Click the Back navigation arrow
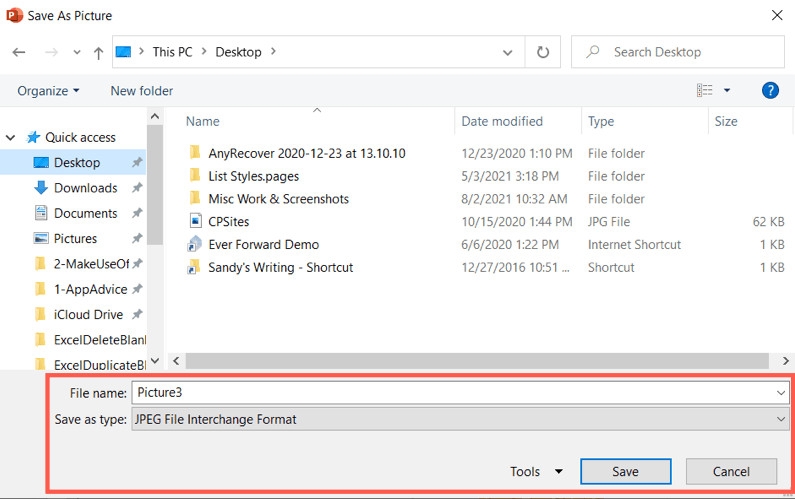The width and height of the screenshot is (795, 499). 19,52
